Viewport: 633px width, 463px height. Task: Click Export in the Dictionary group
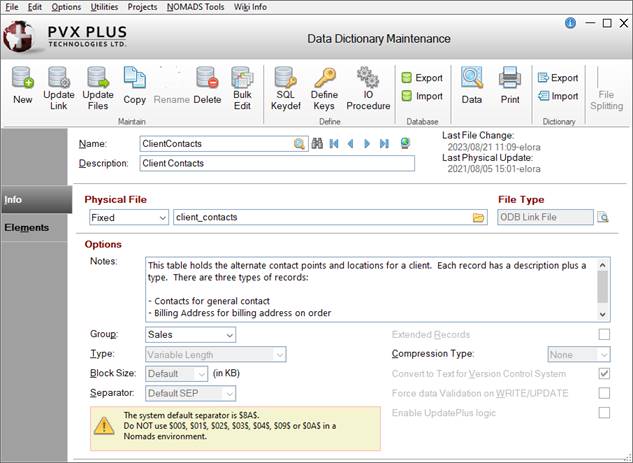click(x=558, y=78)
